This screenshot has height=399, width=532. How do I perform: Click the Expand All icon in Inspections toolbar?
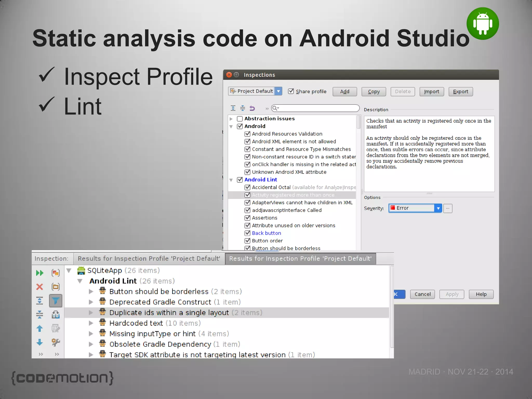coord(233,108)
